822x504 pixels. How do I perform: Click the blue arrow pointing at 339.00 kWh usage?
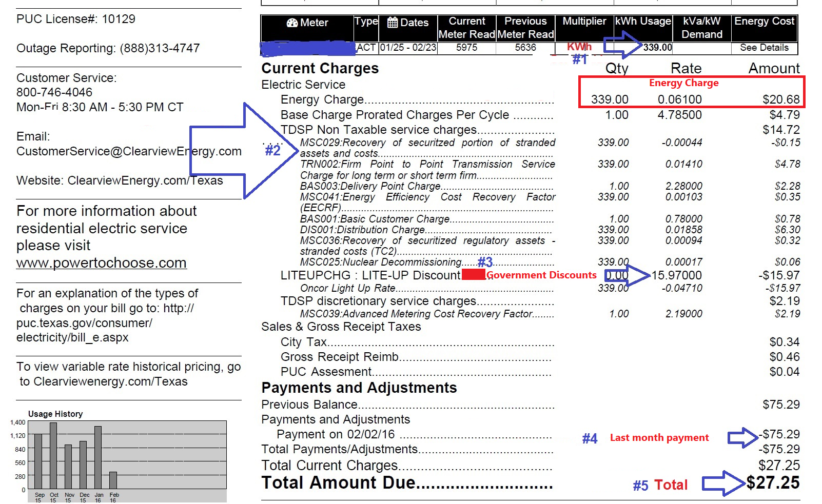pos(622,45)
